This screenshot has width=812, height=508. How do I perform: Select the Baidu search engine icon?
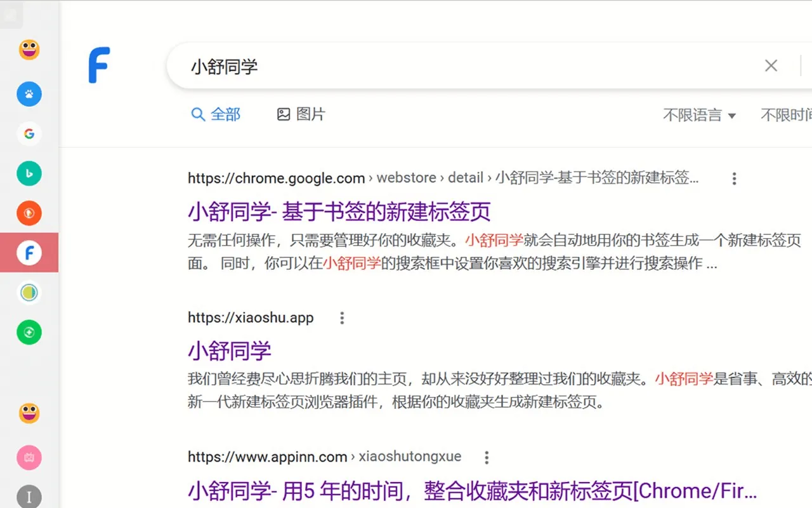(x=29, y=93)
